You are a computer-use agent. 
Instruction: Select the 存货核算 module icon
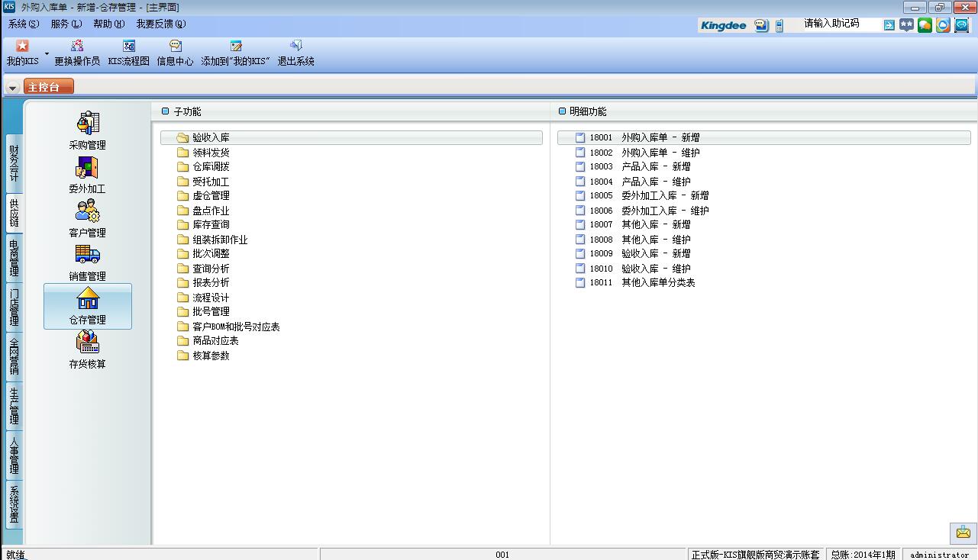coord(88,343)
